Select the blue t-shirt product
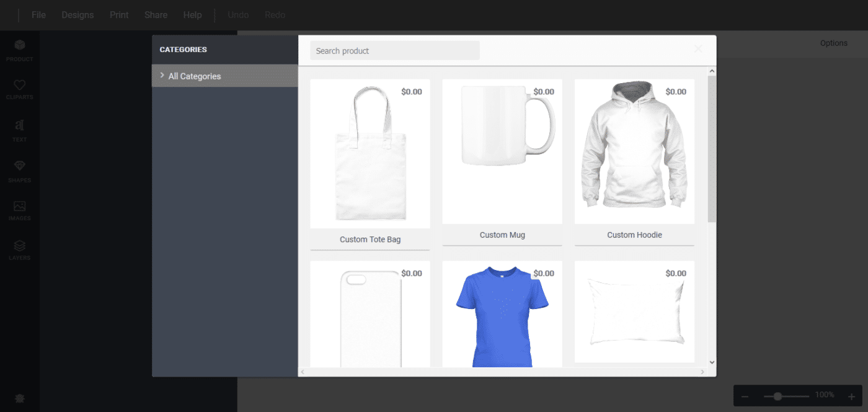 click(502, 315)
